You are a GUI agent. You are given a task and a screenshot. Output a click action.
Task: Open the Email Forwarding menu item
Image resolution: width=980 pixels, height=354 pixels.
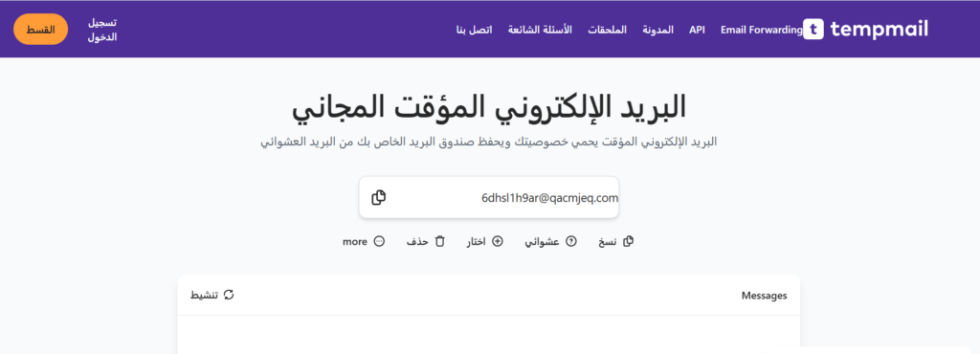click(x=761, y=30)
